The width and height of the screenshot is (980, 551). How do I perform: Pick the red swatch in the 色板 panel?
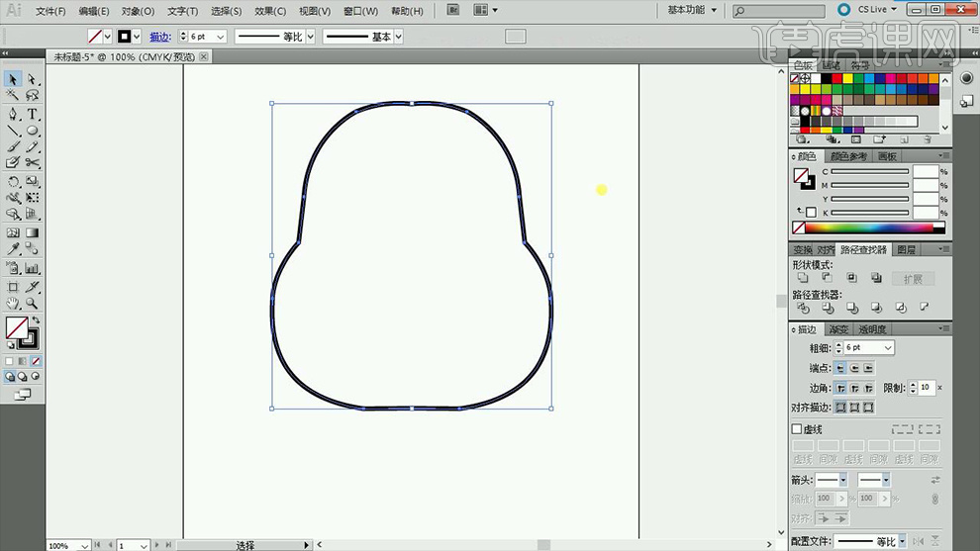click(x=835, y=78)
